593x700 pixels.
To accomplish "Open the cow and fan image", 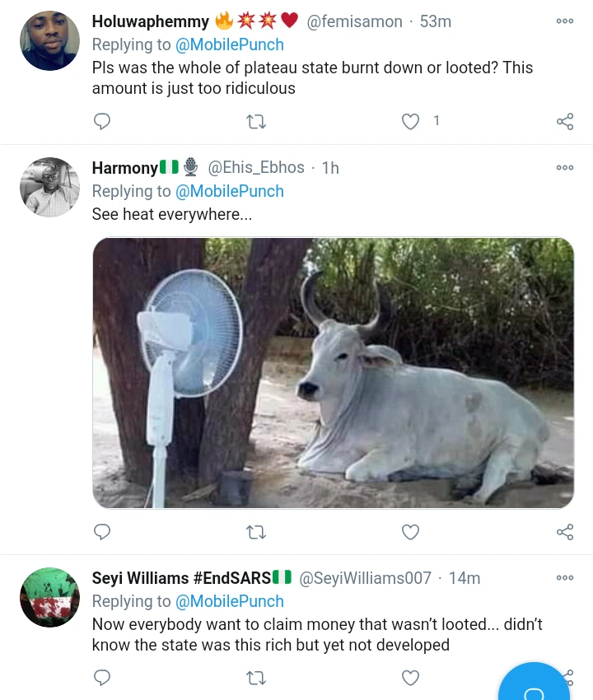I will pyautogui.click(x=333, y=373).
